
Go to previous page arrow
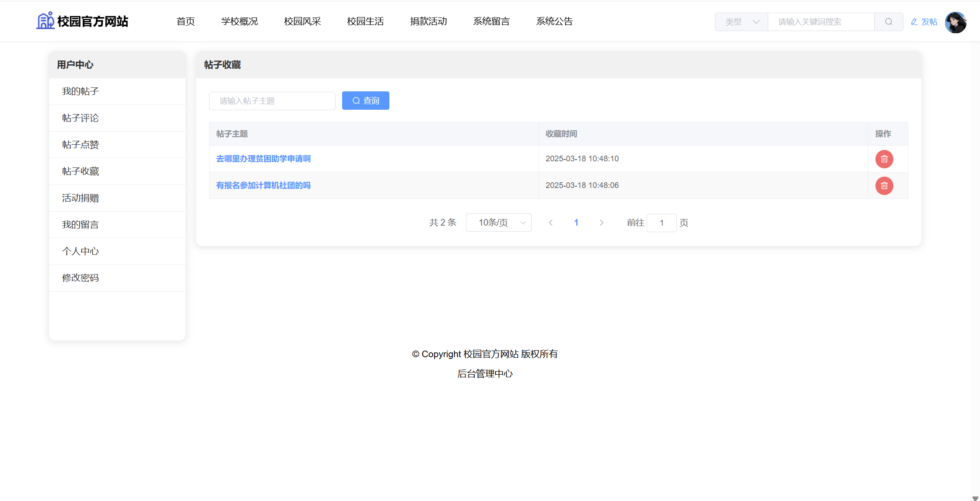551,223
